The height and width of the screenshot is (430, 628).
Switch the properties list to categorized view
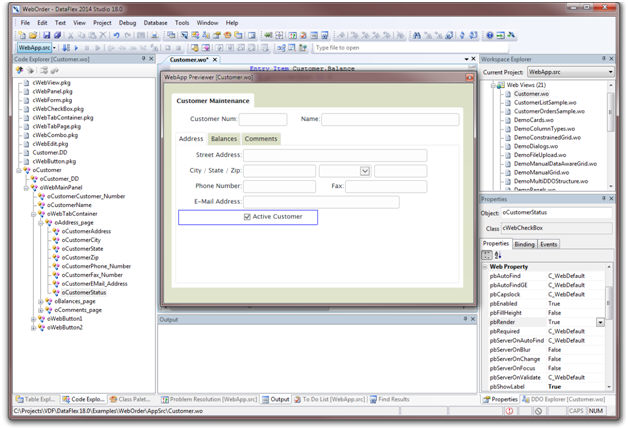[487, 255]
